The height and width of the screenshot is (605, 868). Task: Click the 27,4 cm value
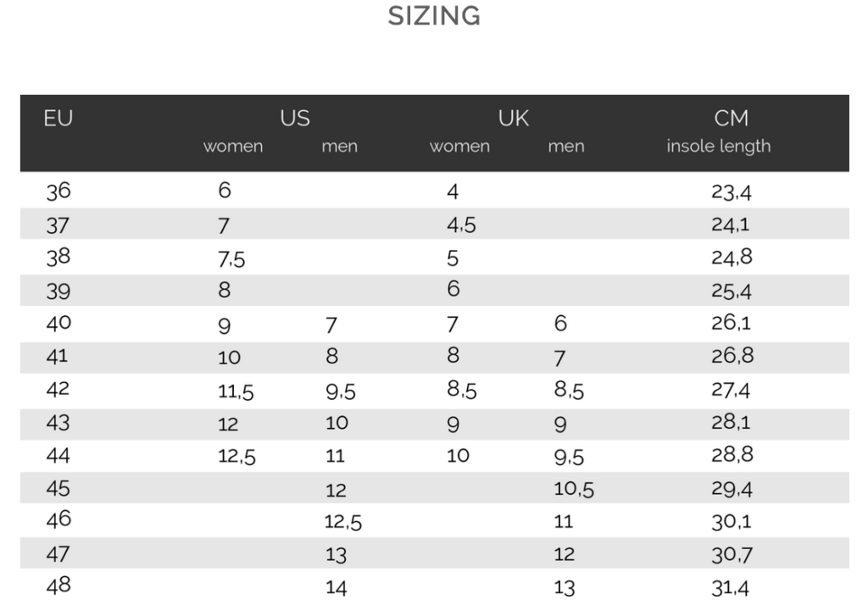coord(731,391)
